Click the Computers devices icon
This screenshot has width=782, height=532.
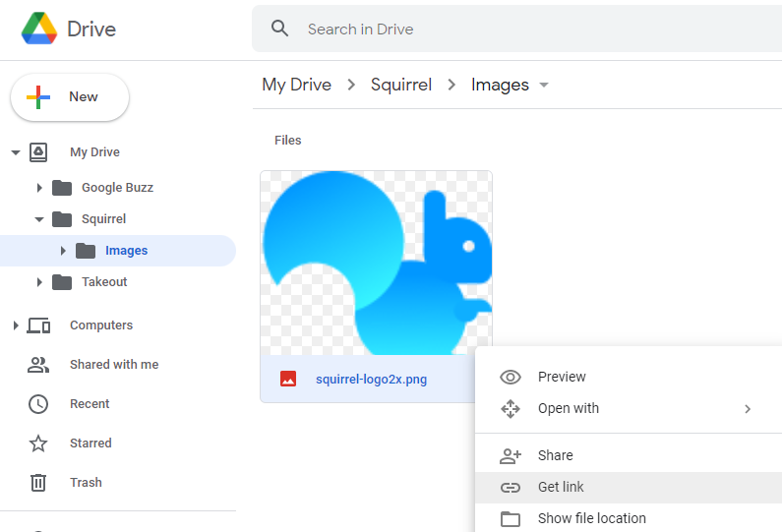(x=38, y=325)
